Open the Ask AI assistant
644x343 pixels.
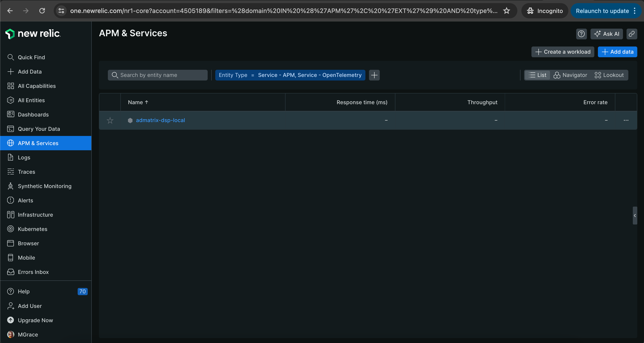pos(607,34)
